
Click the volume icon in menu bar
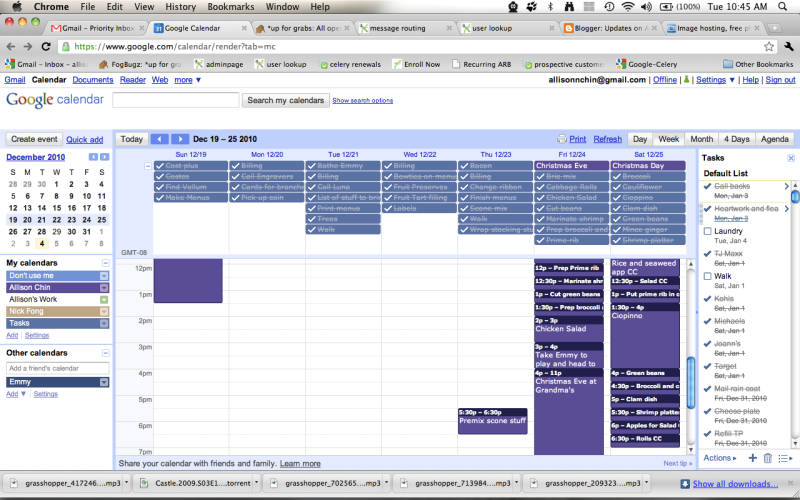(x=646, y=7)
